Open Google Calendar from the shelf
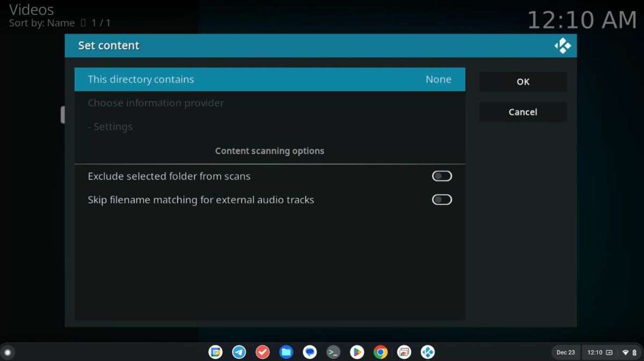The width and height of the screenshot is (644, 361). [215, 352]
